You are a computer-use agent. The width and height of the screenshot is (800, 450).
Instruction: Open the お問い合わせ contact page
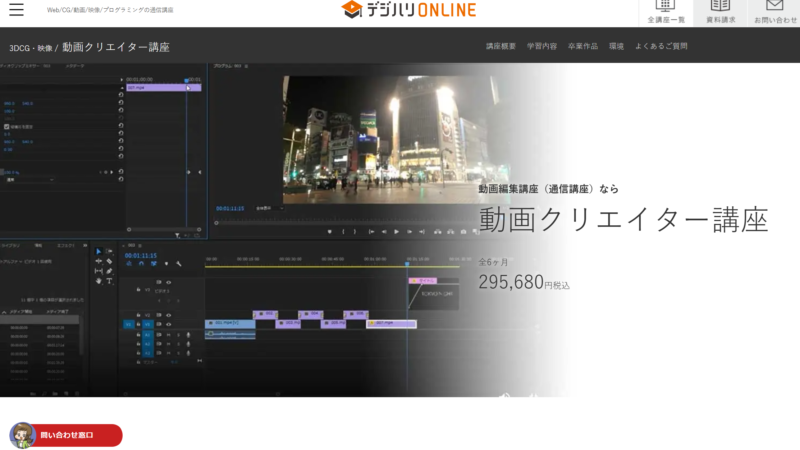775,12
